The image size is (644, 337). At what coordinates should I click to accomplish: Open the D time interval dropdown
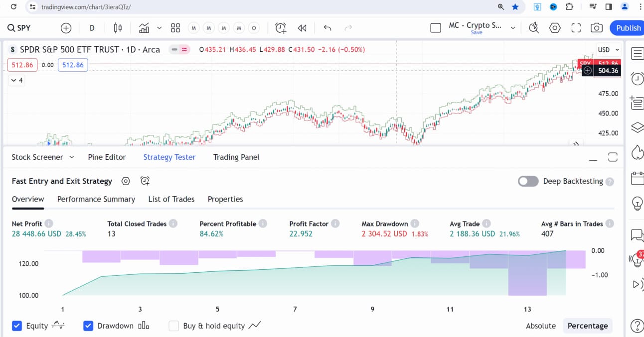coord(92,28)
